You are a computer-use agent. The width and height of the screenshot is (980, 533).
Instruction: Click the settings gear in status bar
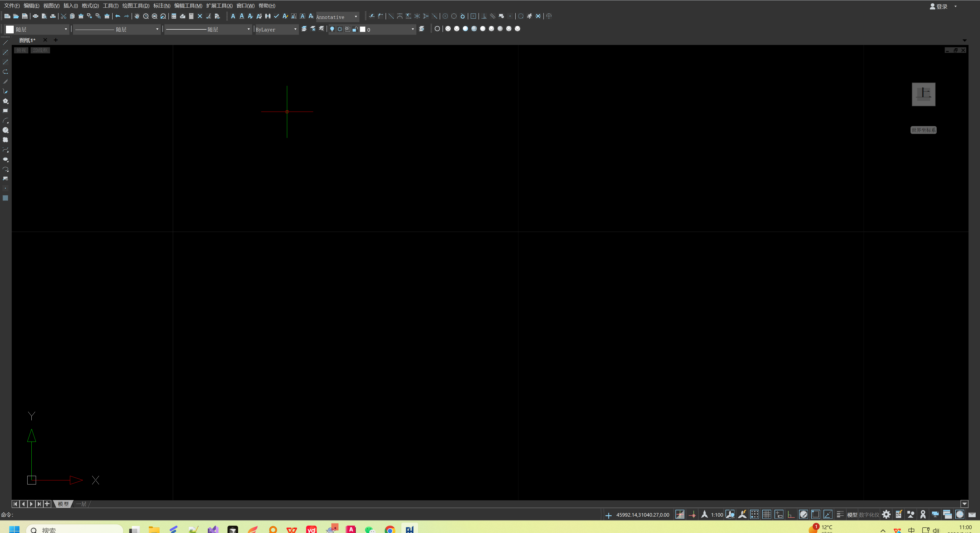pyautogui.click(x=886, y=515)
